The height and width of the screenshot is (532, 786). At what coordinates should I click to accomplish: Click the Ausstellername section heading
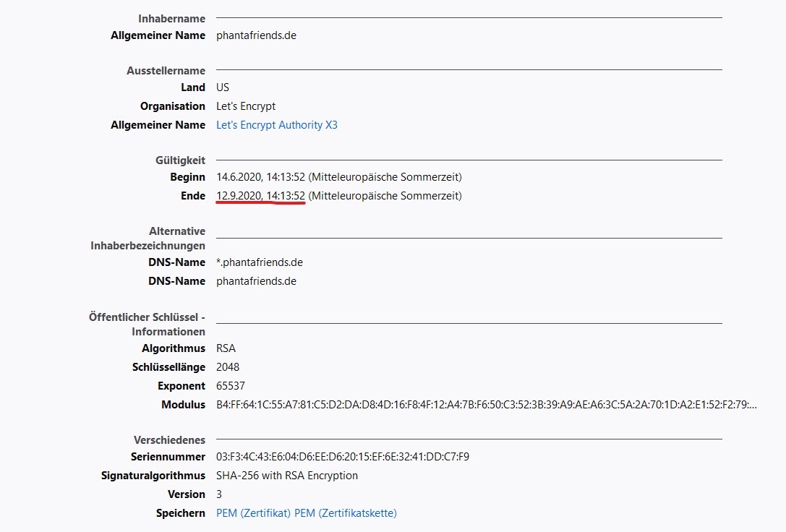pos(166,71)
